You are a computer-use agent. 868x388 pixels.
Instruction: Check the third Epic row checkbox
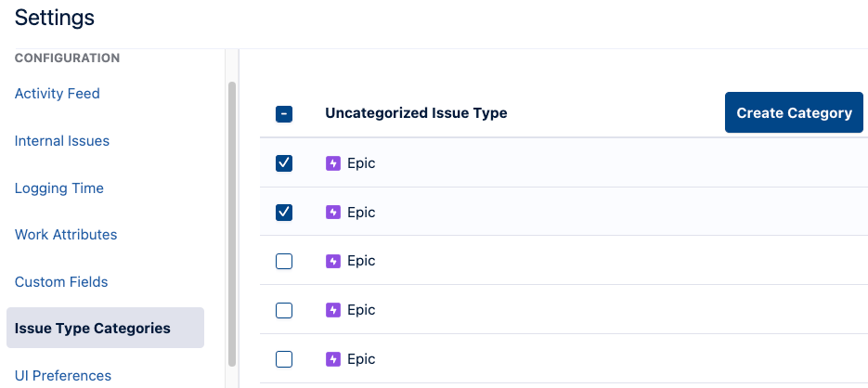pos(284,262)
